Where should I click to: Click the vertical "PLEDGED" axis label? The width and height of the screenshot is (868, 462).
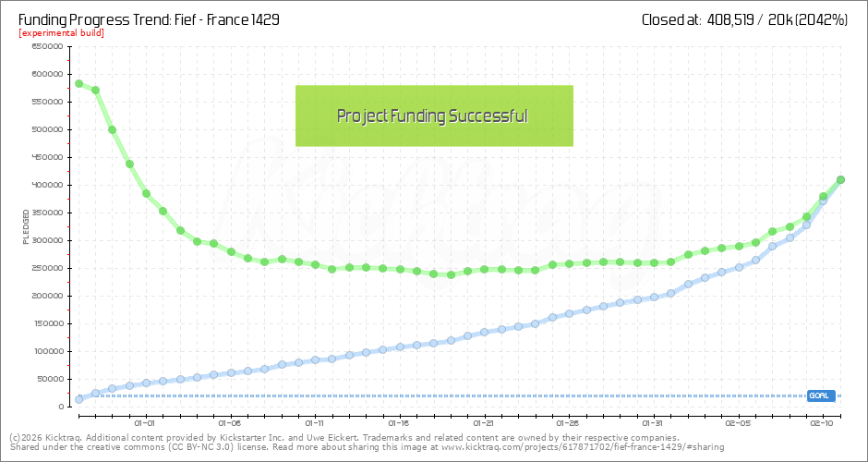25,228
